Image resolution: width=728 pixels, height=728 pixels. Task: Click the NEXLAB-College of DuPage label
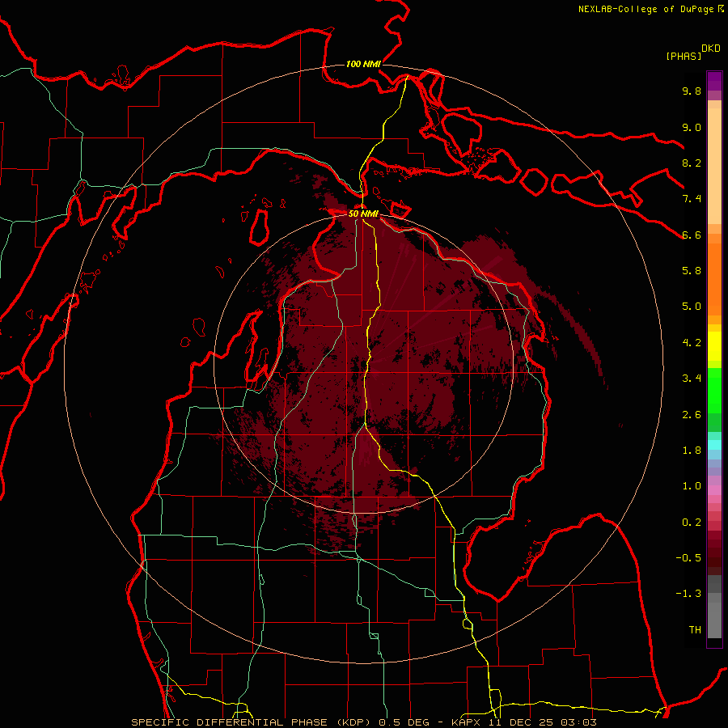click(650, 9)
